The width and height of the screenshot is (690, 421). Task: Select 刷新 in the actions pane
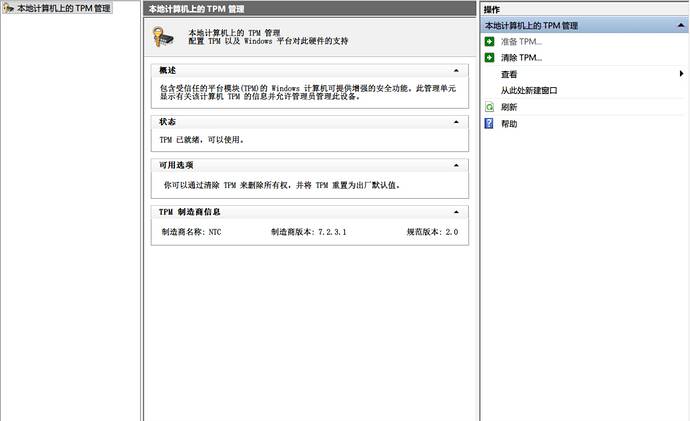tap(509, 107)
